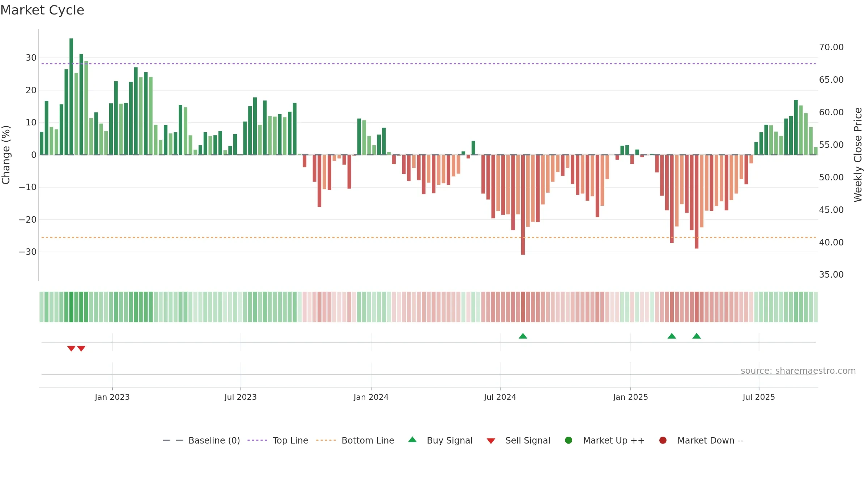Screen dimensions: 868x488
Task: Toggle the Top Line legend item
Action: tap(278, 440)
